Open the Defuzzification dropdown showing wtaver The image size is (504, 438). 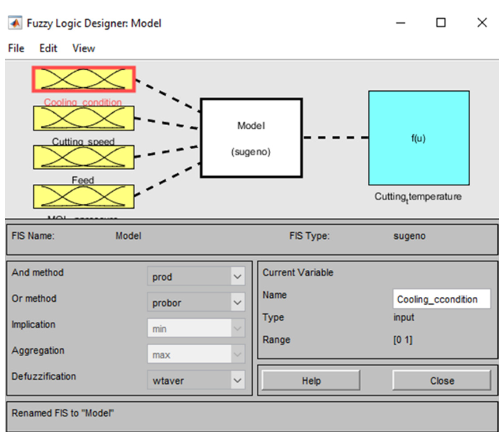point(196,380)
